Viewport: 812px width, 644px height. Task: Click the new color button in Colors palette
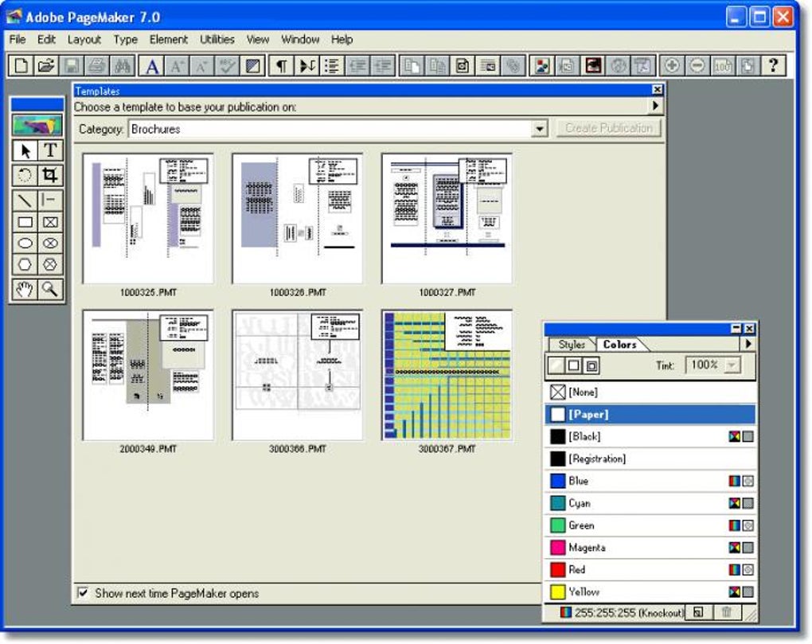(x=698, y=612)
